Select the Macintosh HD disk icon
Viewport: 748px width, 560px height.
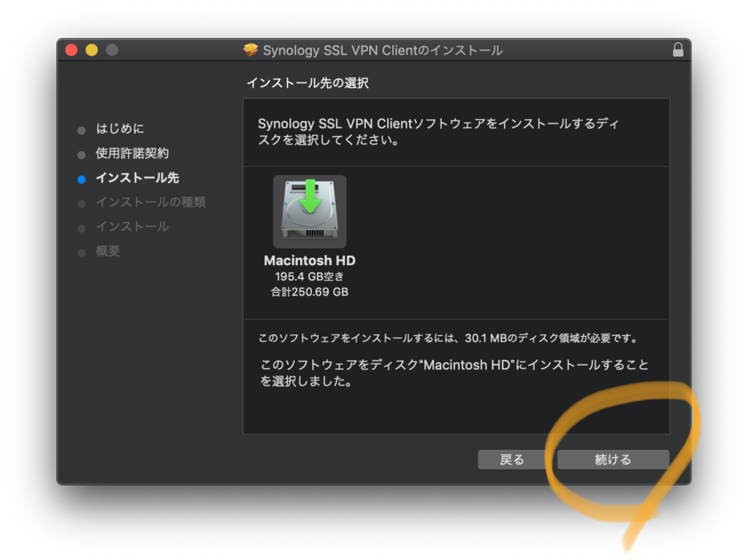[310, 212]
